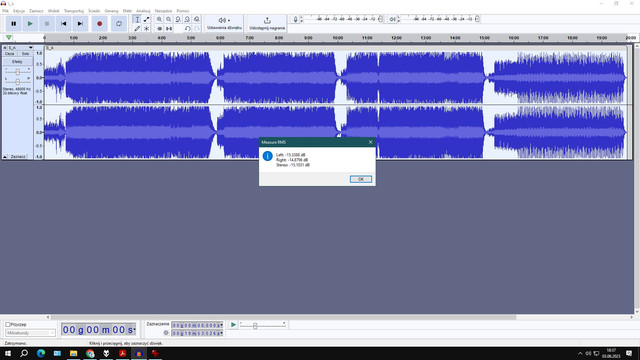The width and height of the screenshot is (640, 360).
Task: Close the Measure RMS dialog with X
Action: tap(371, 142)
